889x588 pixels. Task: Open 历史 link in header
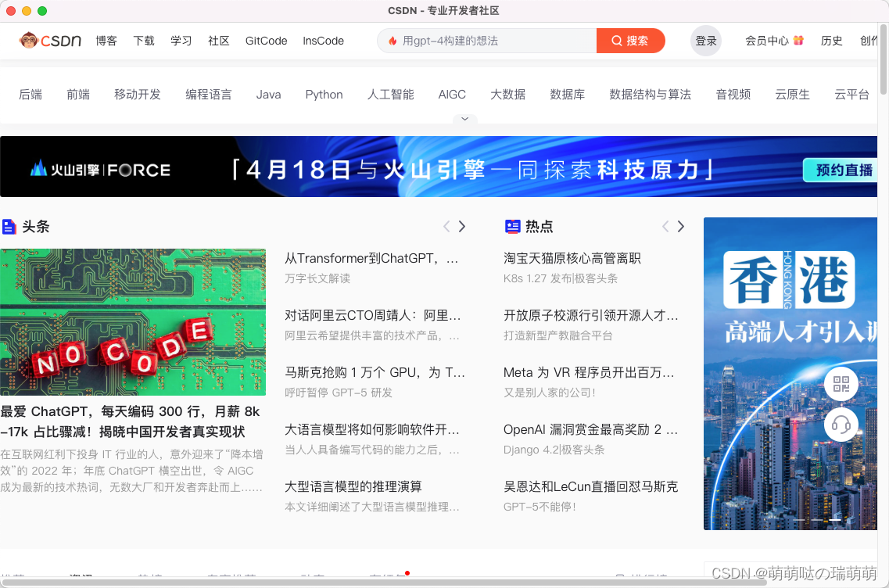coord(831,41)
